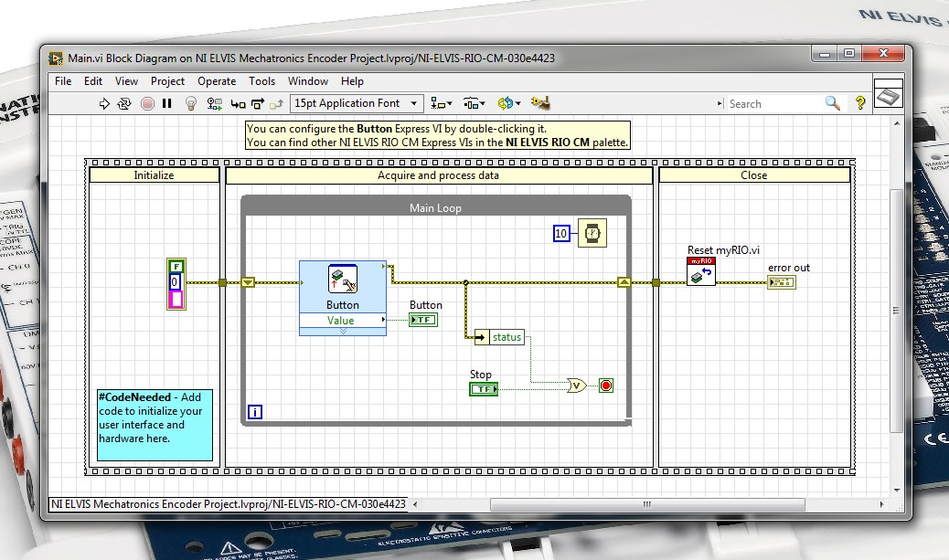Open the Button Express VI
949x560 pixels.
(x=342, y=280)
